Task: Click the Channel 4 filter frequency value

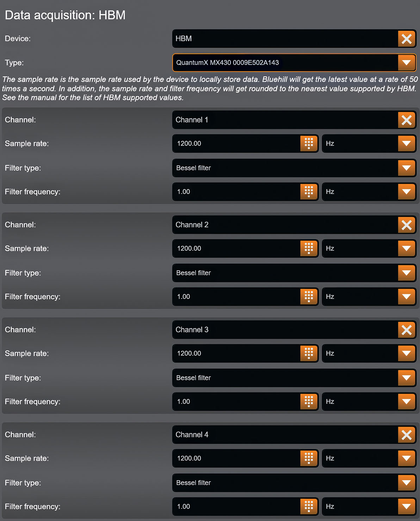Action: [211, 507]
